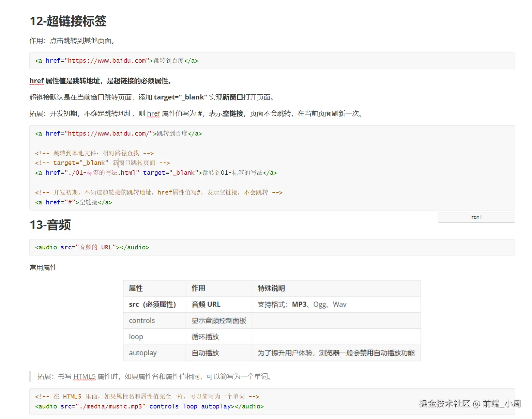
Task: Click blockquote starting with '拓展：书写 HTML5 属性时'
Action: pos(156,376)
